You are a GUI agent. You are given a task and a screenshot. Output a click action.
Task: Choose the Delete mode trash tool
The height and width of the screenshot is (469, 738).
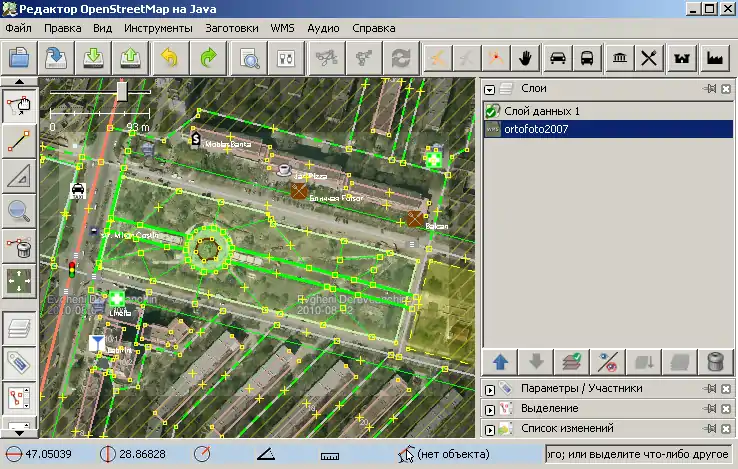[18, 245]
